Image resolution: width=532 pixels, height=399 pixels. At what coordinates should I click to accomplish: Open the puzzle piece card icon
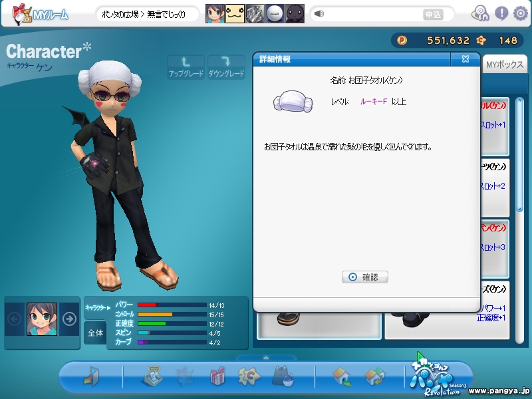(x=249, y=376)
